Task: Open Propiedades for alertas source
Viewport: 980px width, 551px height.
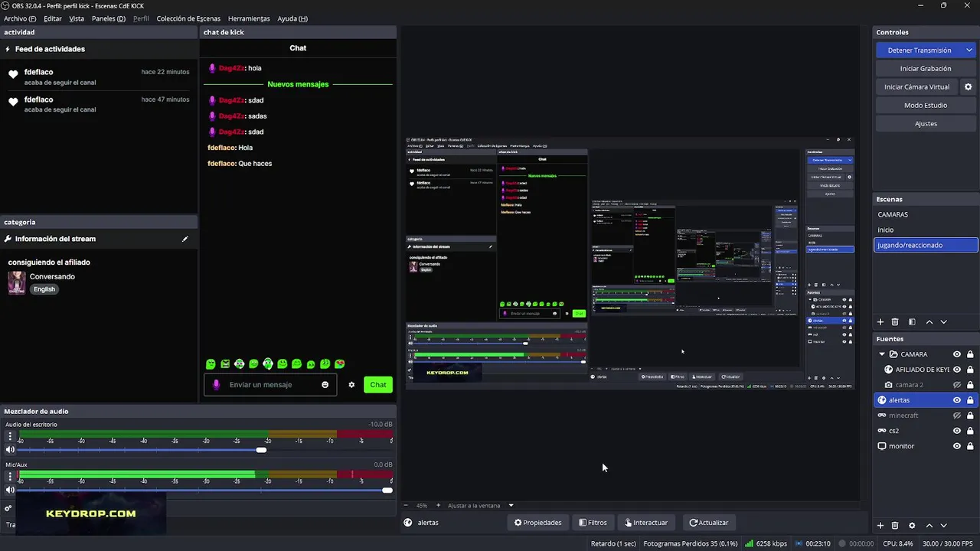Action: pyautogui.click(x=537, y=523)
